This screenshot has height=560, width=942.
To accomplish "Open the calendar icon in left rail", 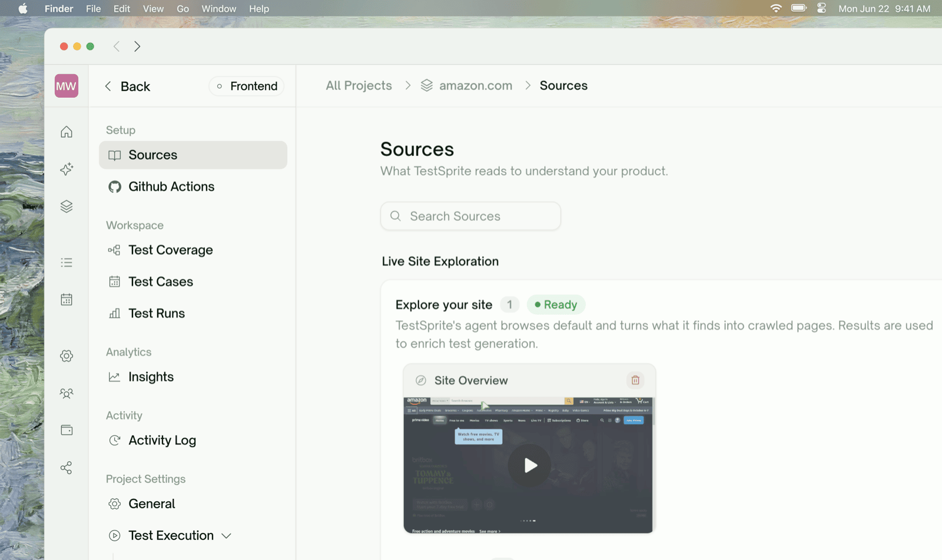I will point(67,299).
